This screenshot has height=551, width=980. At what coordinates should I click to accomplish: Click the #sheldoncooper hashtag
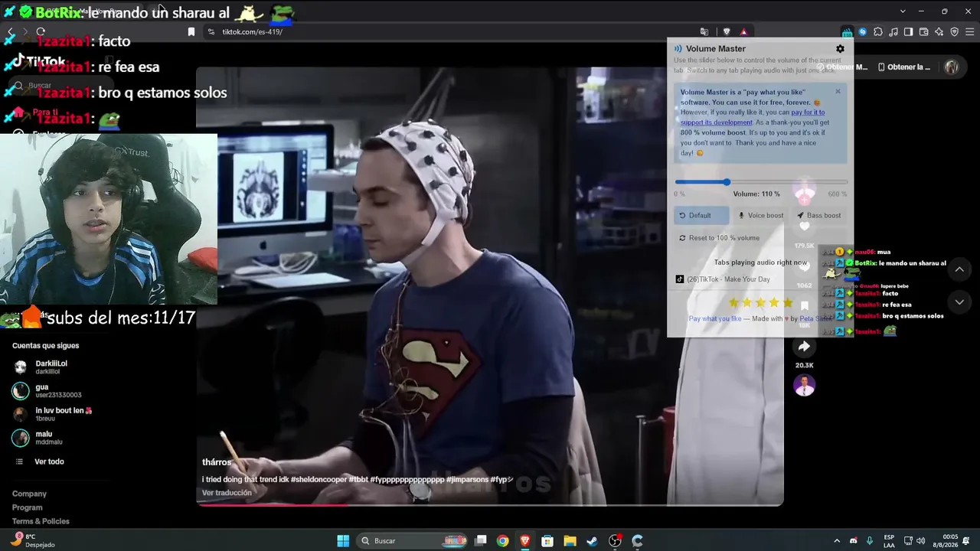[318, 480]
